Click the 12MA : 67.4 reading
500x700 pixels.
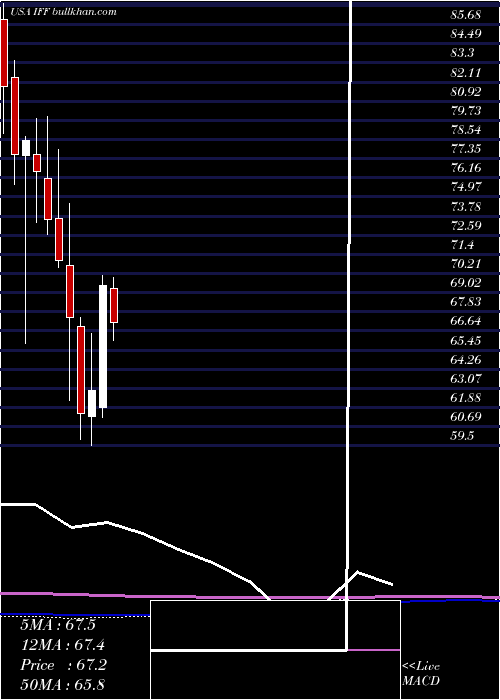coord(63,645)
